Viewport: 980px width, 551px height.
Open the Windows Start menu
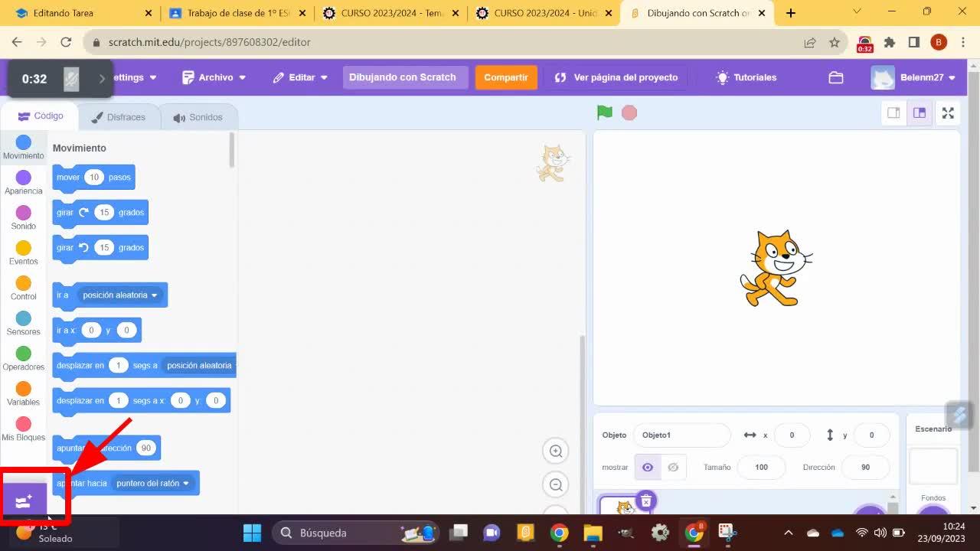click(x=252, y=533)
